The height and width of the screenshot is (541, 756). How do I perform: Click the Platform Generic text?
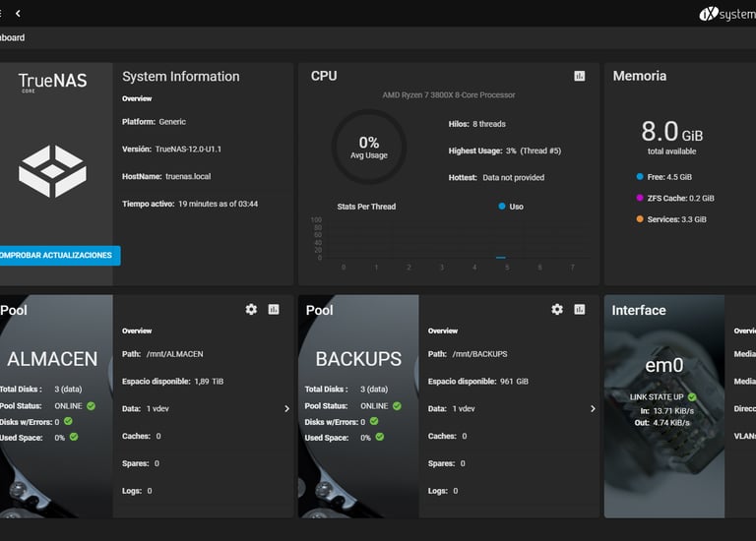154,122
